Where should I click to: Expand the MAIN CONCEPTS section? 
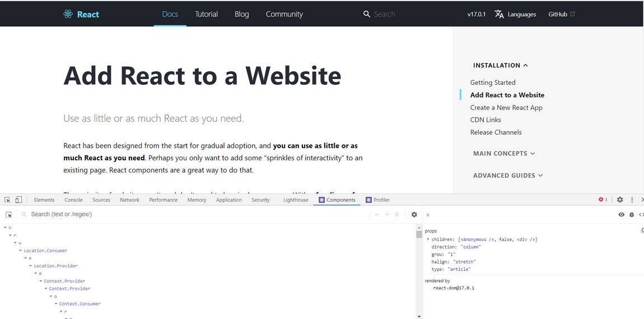click(504, 154)
